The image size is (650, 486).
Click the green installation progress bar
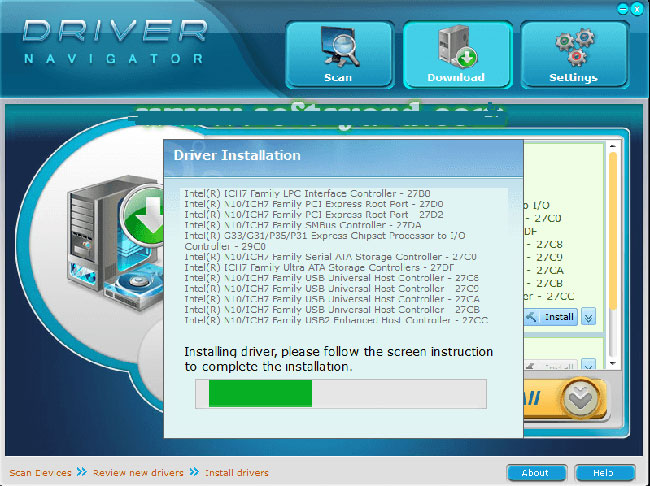coord(260,393)
